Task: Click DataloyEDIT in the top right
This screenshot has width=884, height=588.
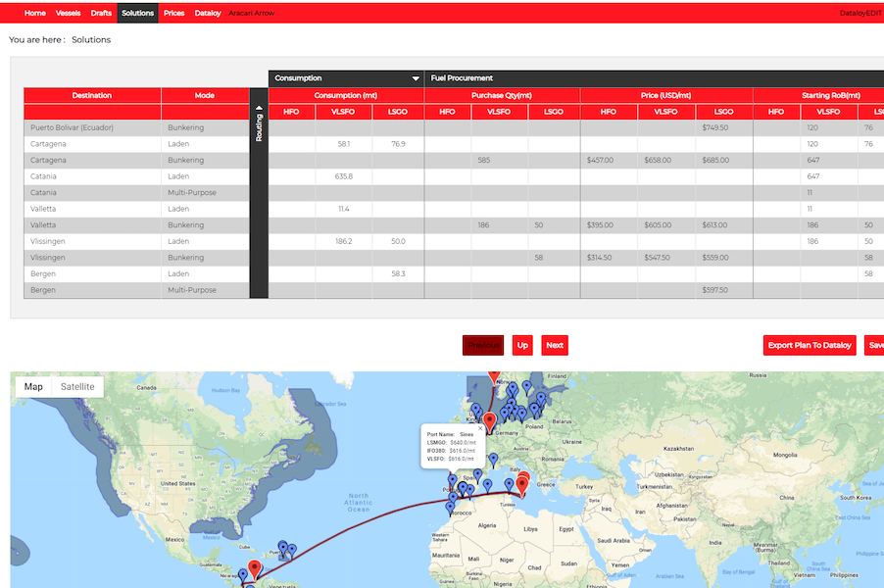Action: [860, 13]
